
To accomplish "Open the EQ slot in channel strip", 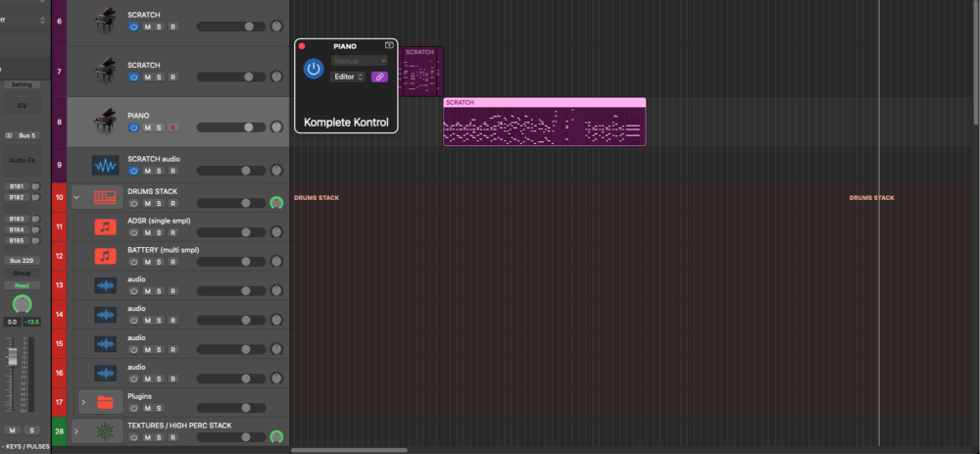I will point(22,106).
